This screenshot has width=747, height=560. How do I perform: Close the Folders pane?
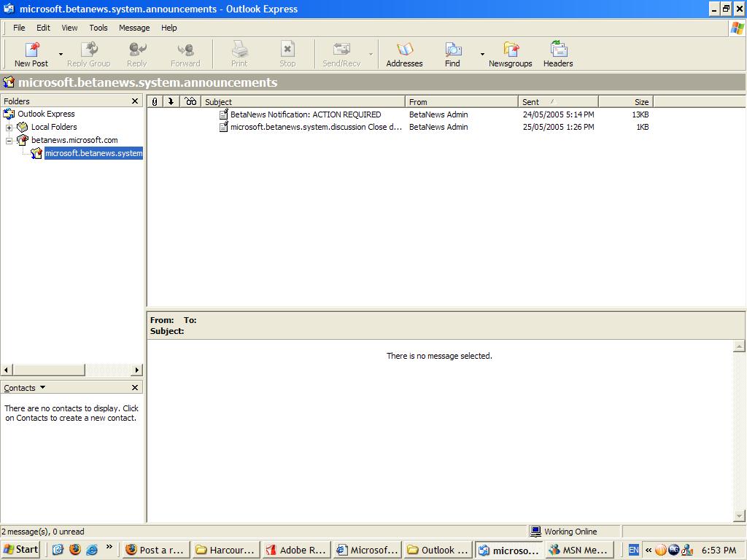tap(135, 101)
